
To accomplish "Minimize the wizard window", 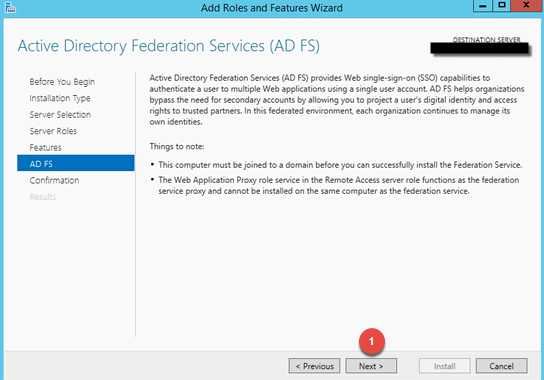I will tap(483, 6).
